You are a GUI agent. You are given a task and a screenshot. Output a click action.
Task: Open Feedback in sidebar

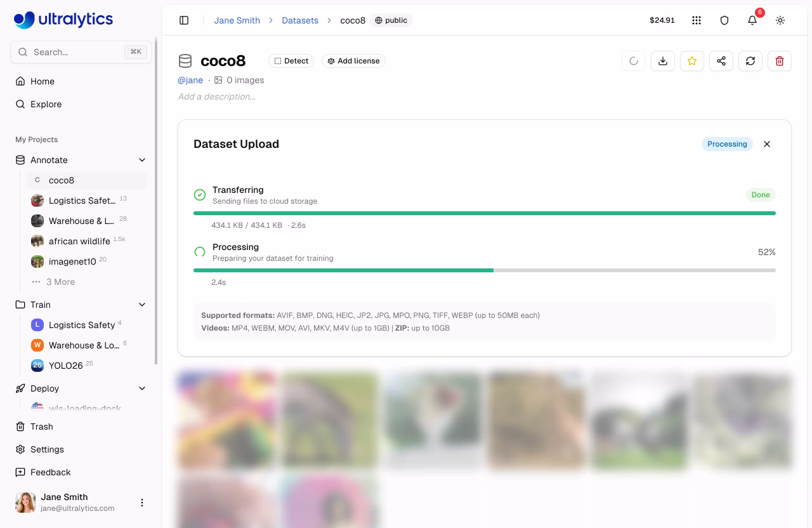tap(81, 472)
